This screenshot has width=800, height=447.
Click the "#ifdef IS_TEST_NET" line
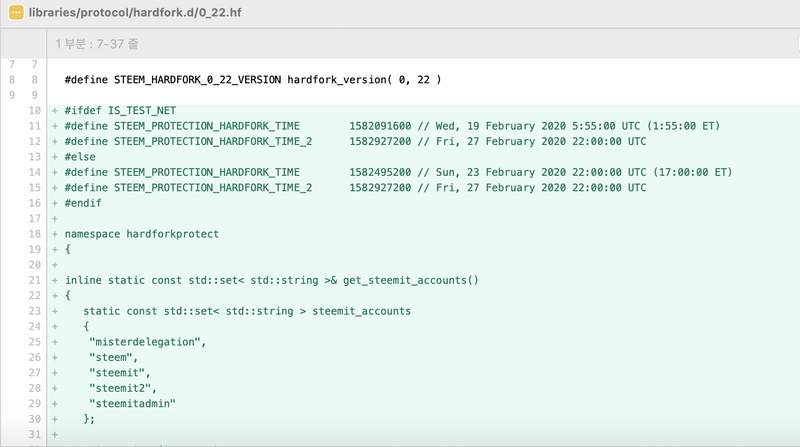point(120,111)
